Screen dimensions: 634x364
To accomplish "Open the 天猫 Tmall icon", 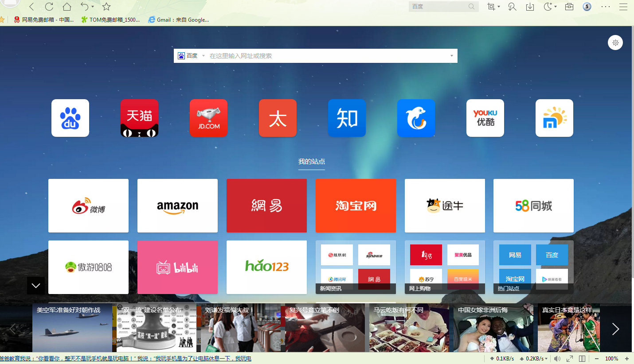I will pos(139,118).
